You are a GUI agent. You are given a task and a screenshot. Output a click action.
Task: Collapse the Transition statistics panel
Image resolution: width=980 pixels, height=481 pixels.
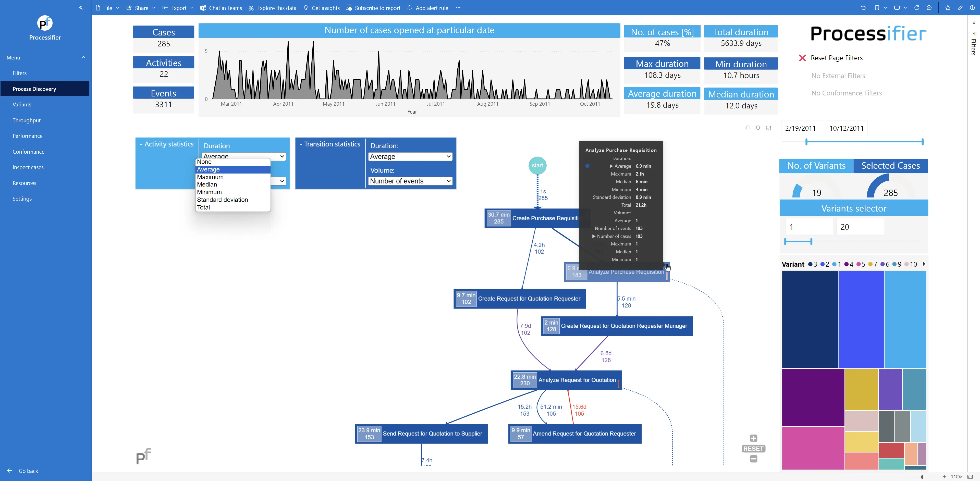click(x=301, y=144)
